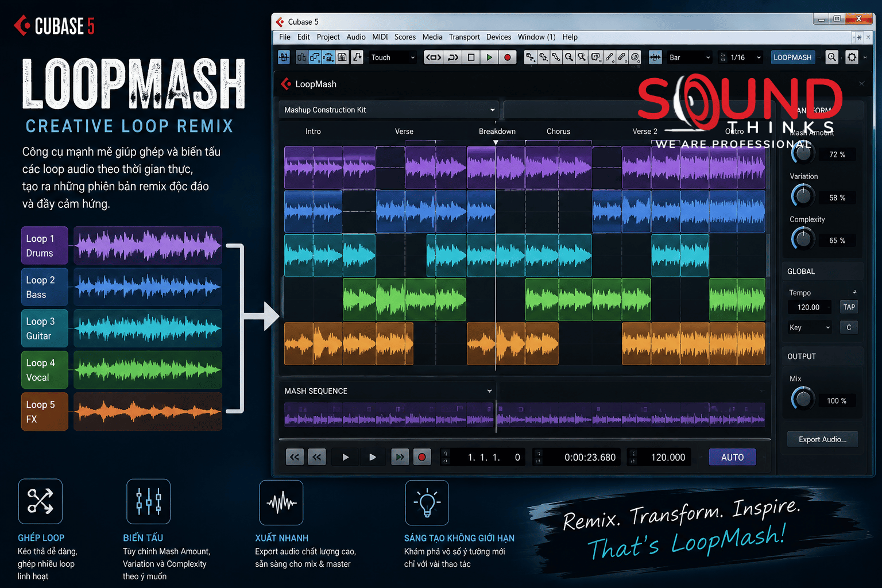Viewport: 882px width, 588px height.
Task: Click the stepper beside the 1.1.1.0 position display
Action: [x=446, y=457]
